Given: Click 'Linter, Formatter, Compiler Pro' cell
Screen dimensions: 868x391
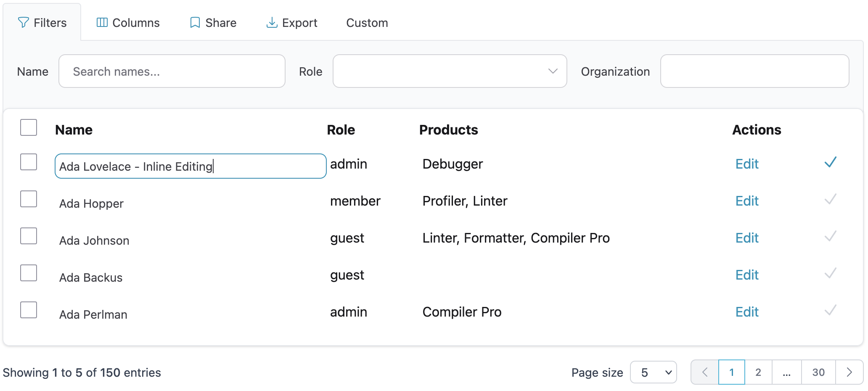Looking at the screenshot, I should pos(516,238).
